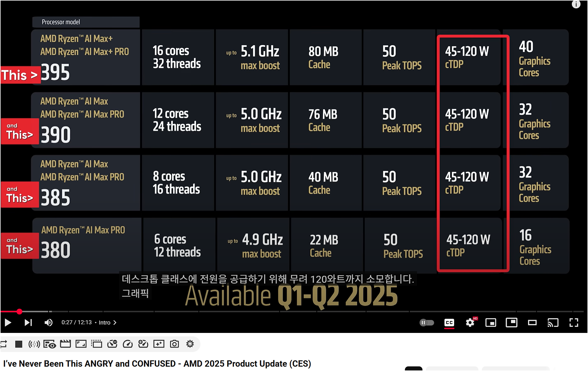Viewport: 588px width, 371px height.
Task: Open the pop-up player window icon
Action: pyautogui.click(x=97, y=344)
